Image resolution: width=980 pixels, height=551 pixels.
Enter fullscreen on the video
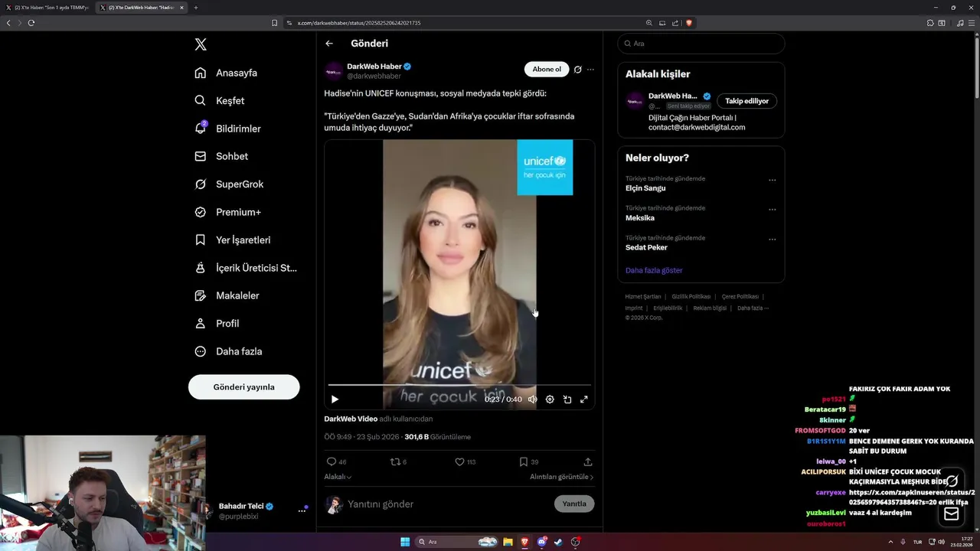coord(584,399)
